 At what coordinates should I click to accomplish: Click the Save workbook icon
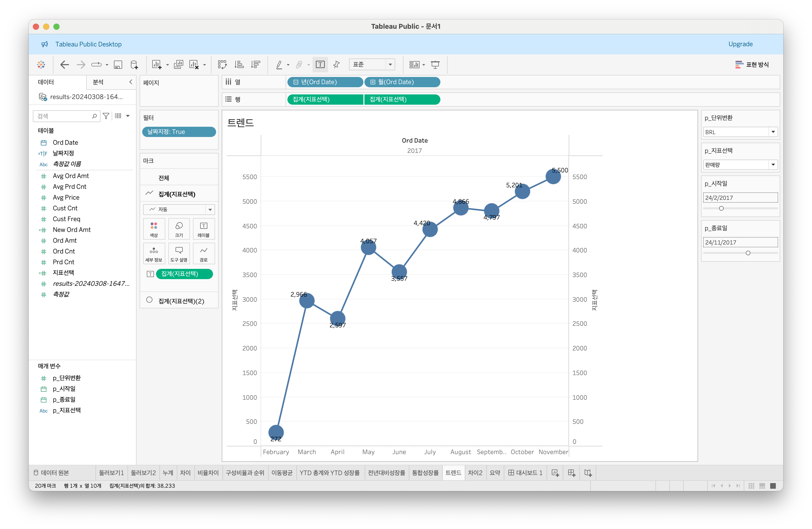[118, 64]
